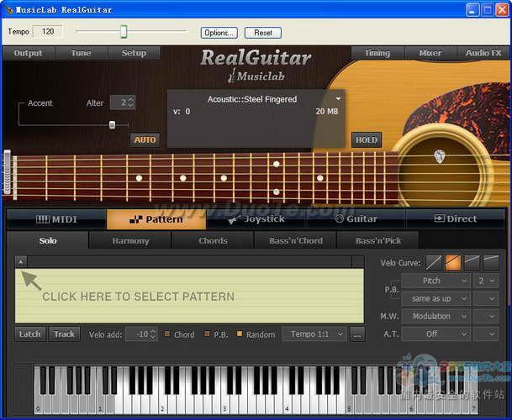Image resolution: width=512 pixels, height=420 pixels.
Task: Open the Modulation dropdown for M.W.
Action: (436, 316)
